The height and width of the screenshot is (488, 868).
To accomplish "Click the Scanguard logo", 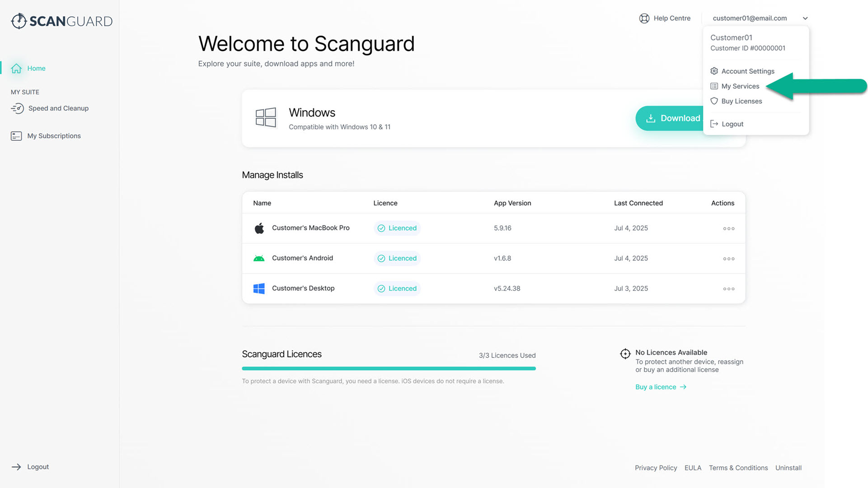I will click(x=61, y=21).
